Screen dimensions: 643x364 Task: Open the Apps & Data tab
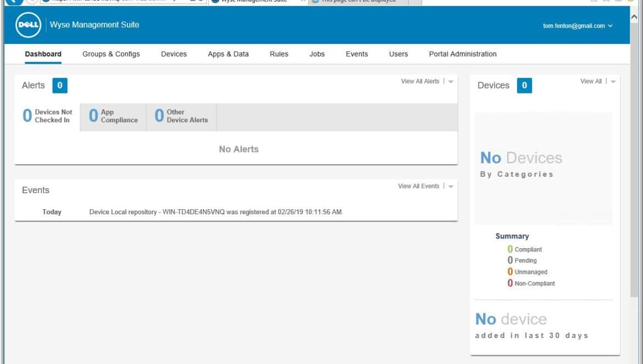click(x=228, y=54)
